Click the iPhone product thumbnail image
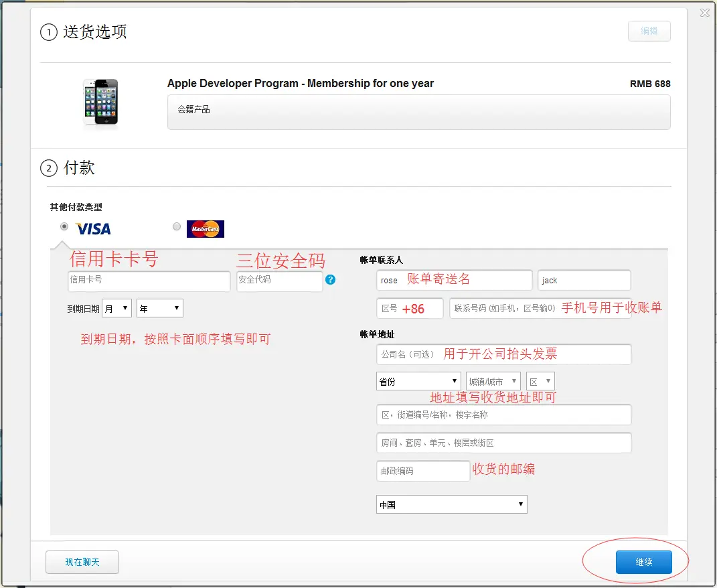Image resolution: width=717 pixels, height=588 pixels. coord(101,102)
